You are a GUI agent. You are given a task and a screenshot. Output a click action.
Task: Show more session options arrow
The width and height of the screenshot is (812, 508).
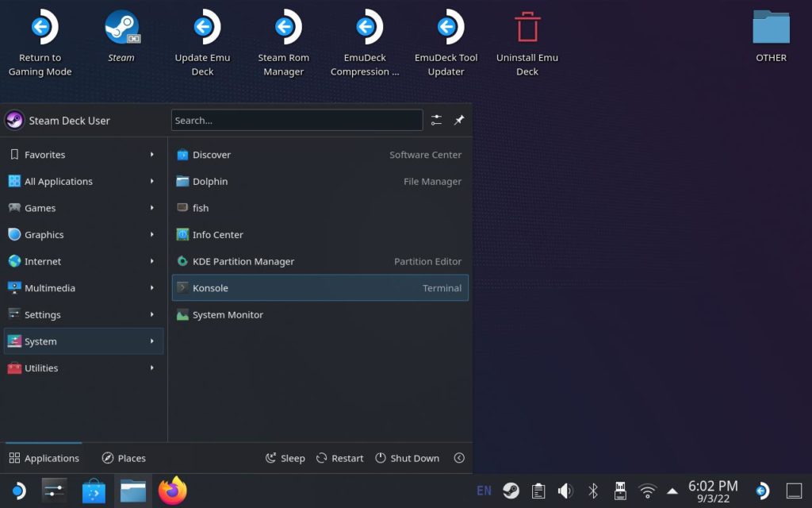pyautogui.click(x=459, y=458)
